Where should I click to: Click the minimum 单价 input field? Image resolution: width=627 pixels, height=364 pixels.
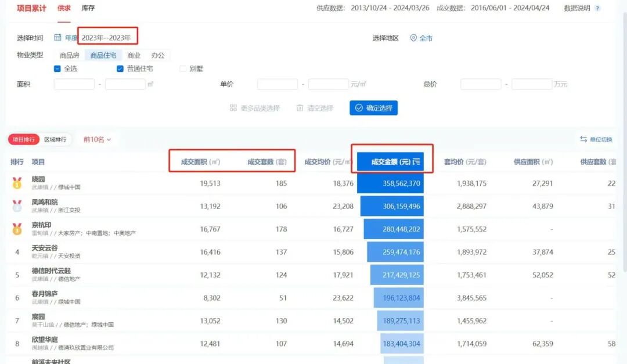278,84
